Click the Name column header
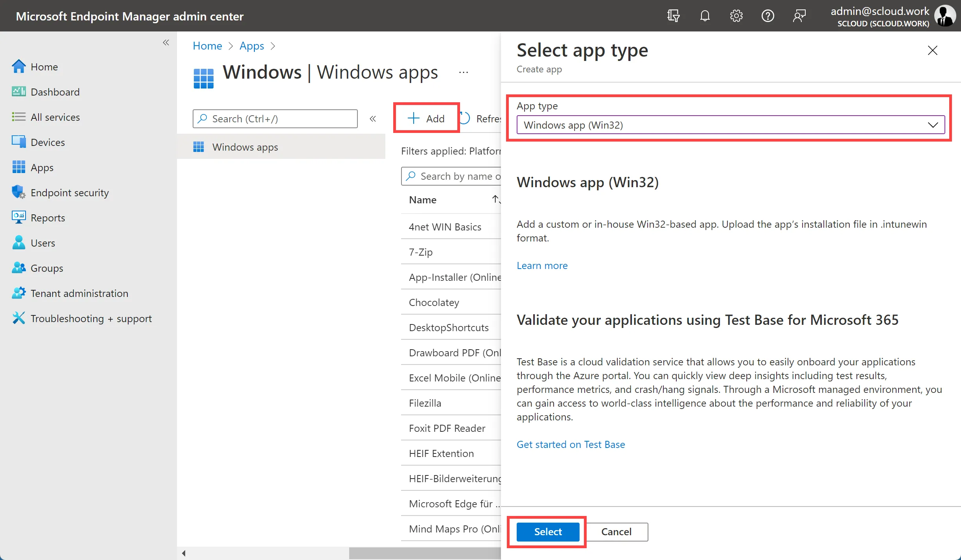 pyautogui.click(x=423, y=200)
